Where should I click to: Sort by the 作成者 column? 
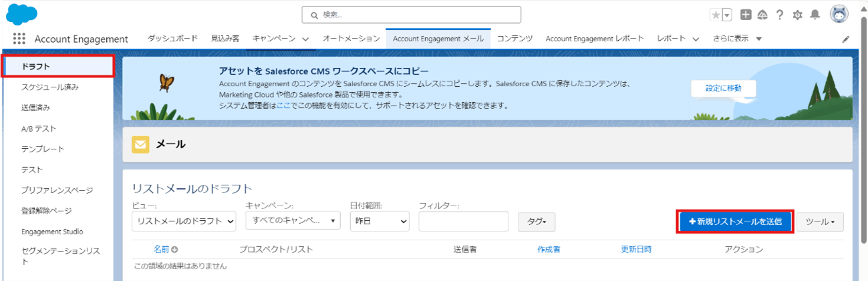549,250
